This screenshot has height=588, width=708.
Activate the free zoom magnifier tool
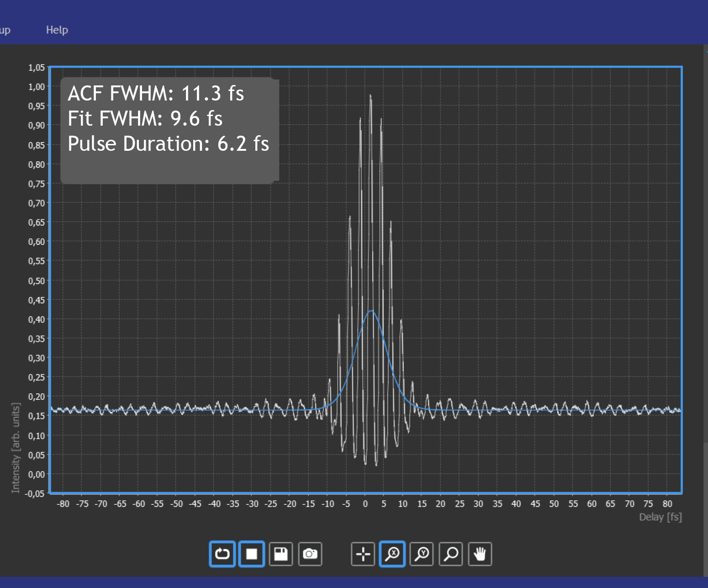coord(450,554)
